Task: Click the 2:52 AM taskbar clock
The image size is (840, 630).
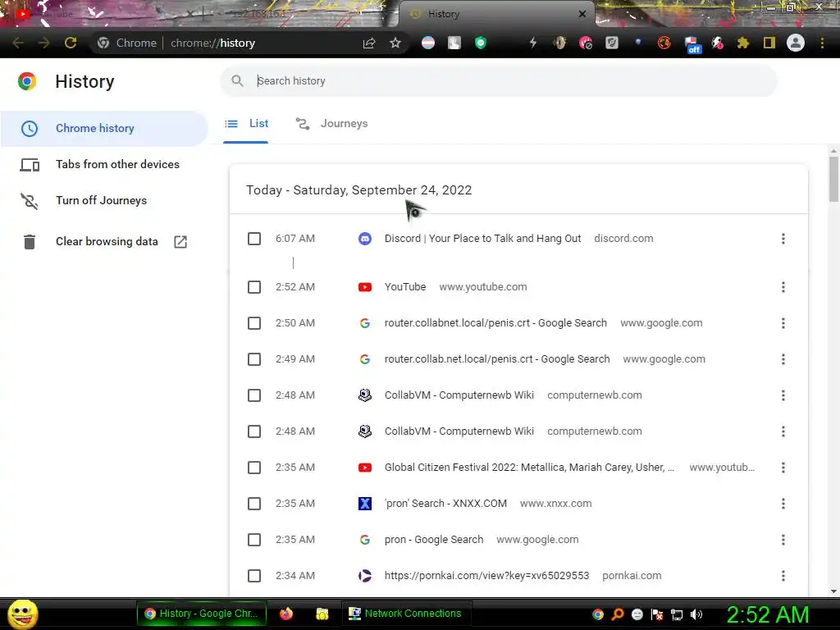Action: click(x=767, y=614)
